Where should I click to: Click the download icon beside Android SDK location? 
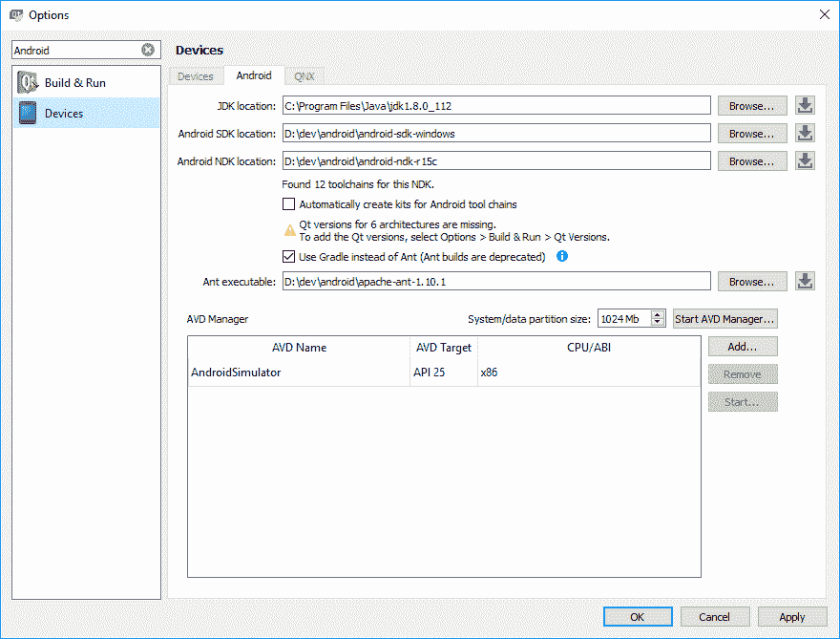(x=805, y=134)
